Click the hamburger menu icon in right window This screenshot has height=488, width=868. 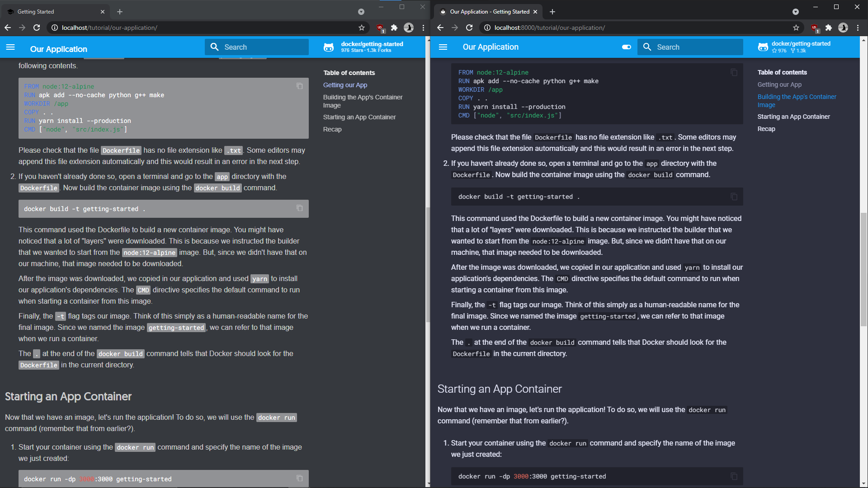pos(443,47)
